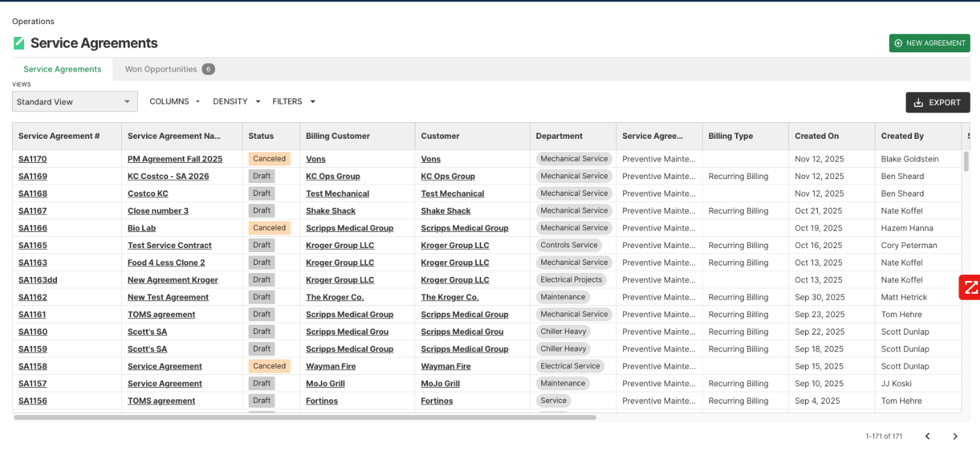Open PM Agreement Fall 2025 link
The width and height of the screenshot is (980, 458).
point(175,159)
